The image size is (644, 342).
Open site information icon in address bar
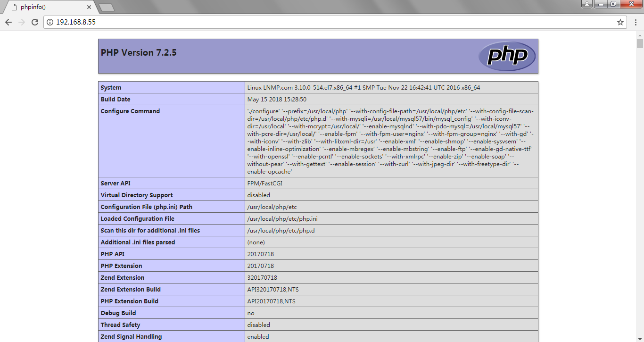coord(50,22)
